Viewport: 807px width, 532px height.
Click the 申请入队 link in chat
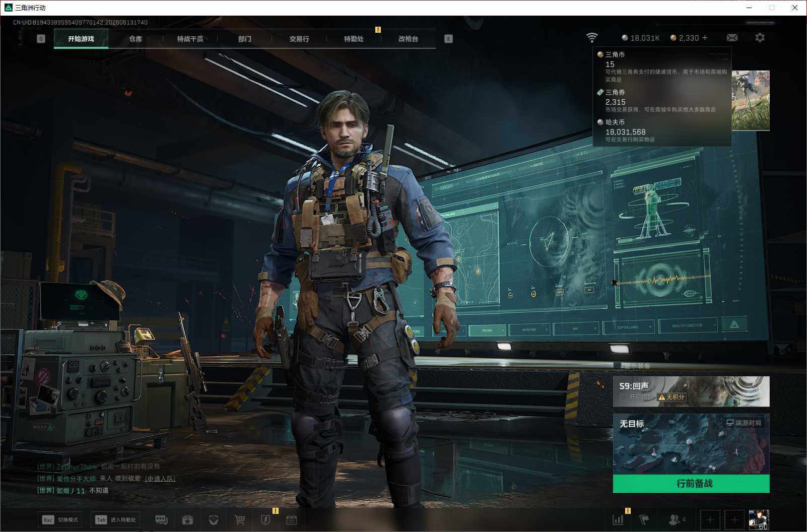[160, 479]
